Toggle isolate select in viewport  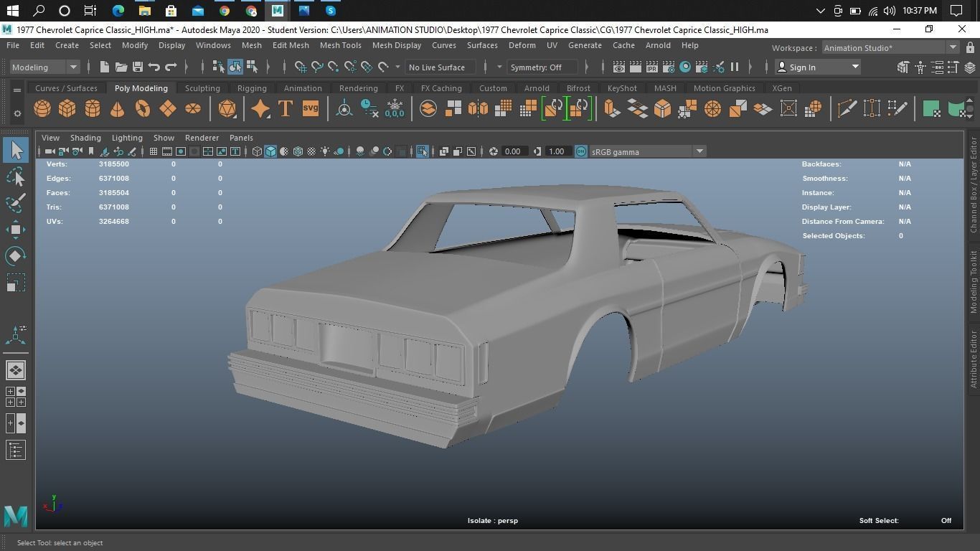click(423, 151)
